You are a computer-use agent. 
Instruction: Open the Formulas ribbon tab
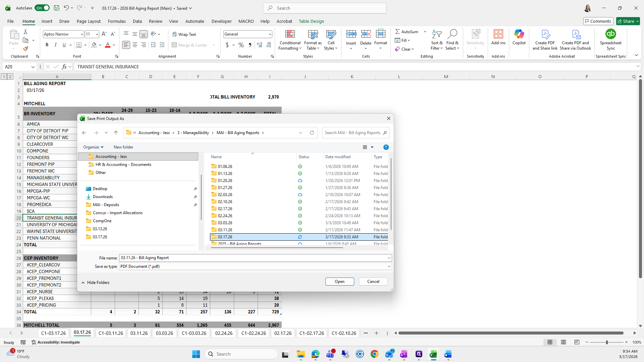pos(117,21)
